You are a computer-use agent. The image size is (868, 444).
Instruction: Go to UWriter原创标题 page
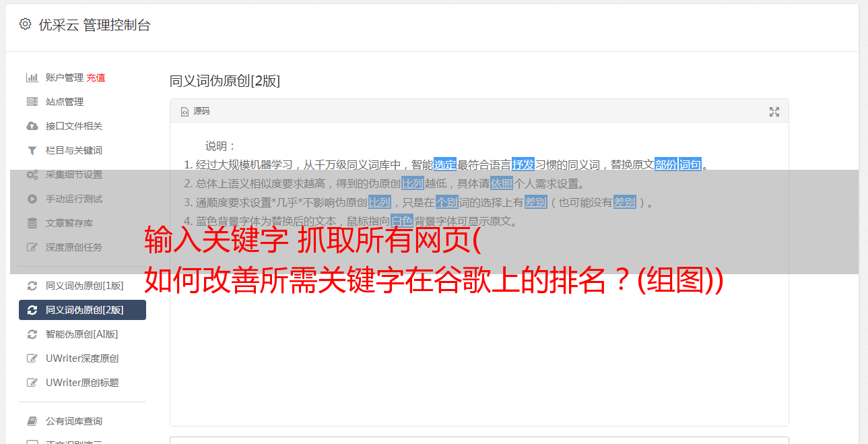point(82,383)
